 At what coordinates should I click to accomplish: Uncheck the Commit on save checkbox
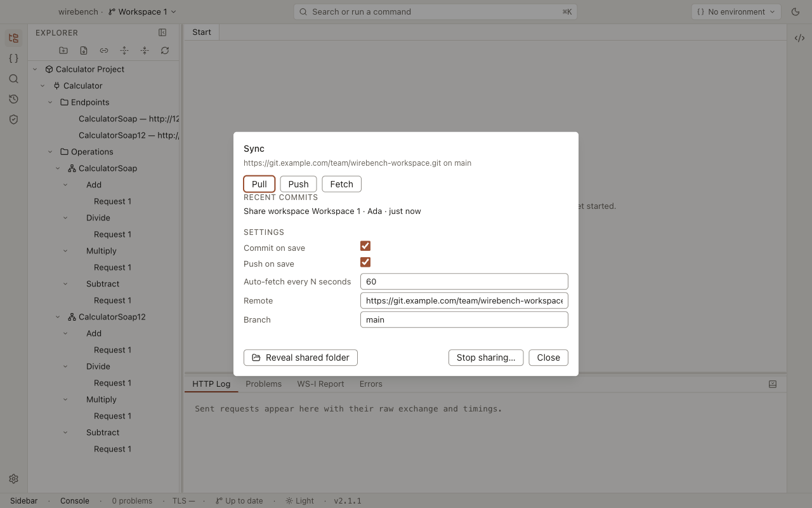pyautogui.click(x=365, y=246)
